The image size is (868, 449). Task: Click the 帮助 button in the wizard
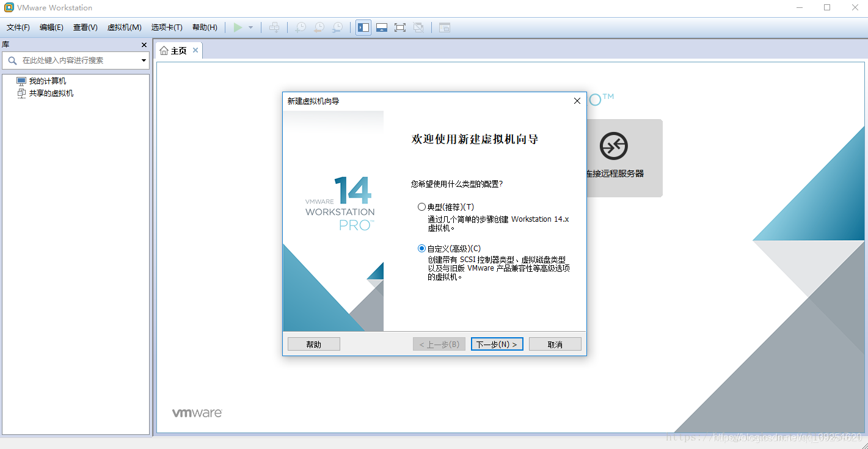pos(313,343)
